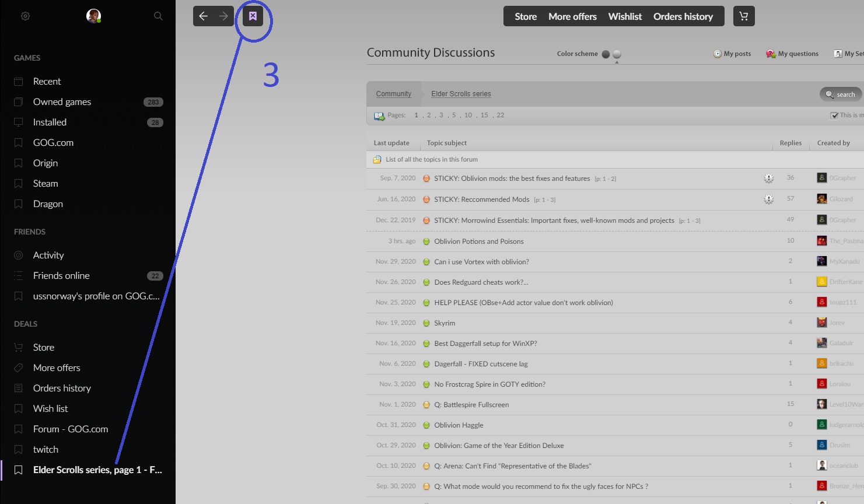This screenshot has height=504, width=864.
Task: Go forward with the right arrow
Action: (x=223, y=16)
